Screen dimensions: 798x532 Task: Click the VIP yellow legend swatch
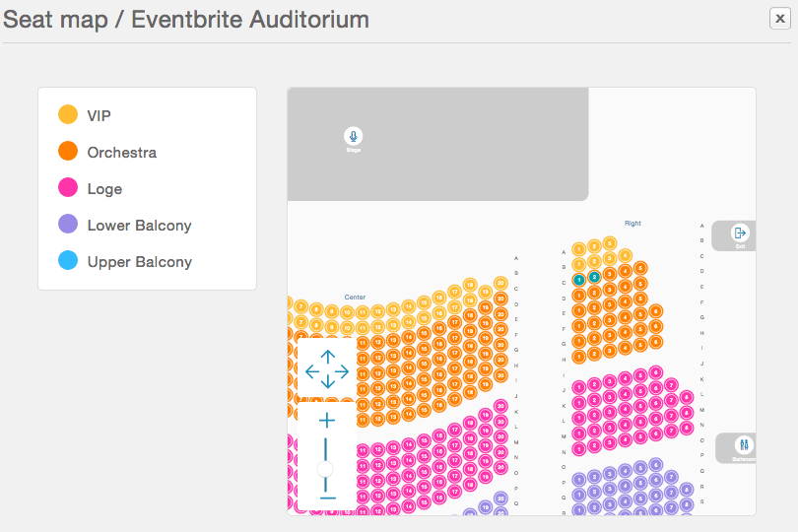point(68,114)
